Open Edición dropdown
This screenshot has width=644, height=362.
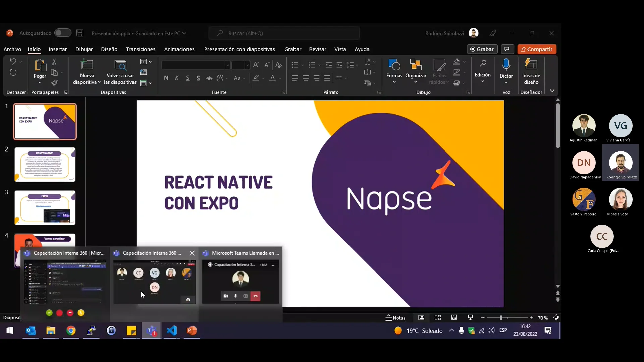click(x=483, y=72)
